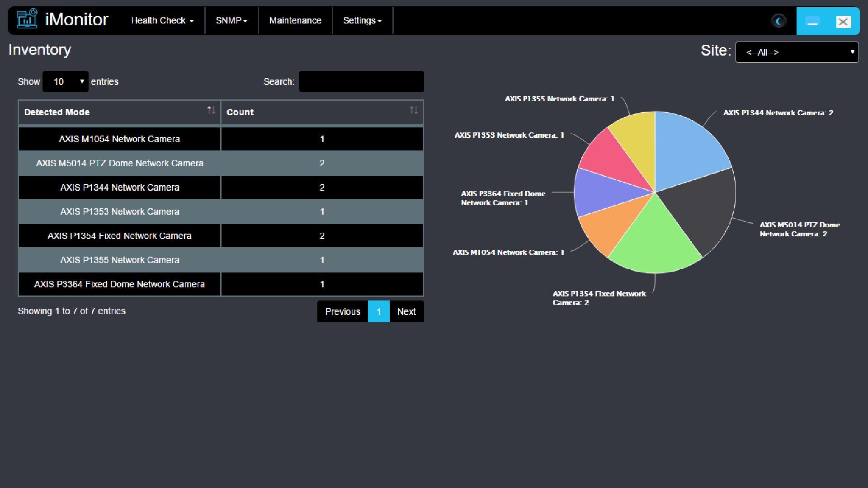Close the iMonitor window

tap(843, 22)
